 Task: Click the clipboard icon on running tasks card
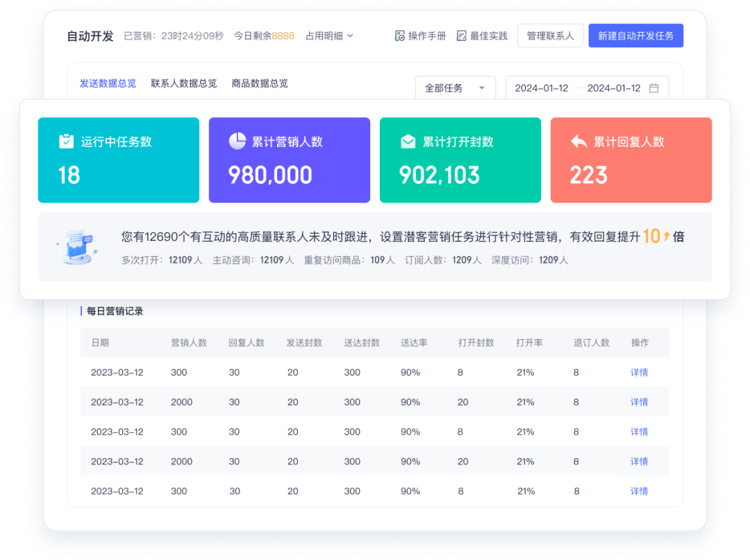pos(66,142)
